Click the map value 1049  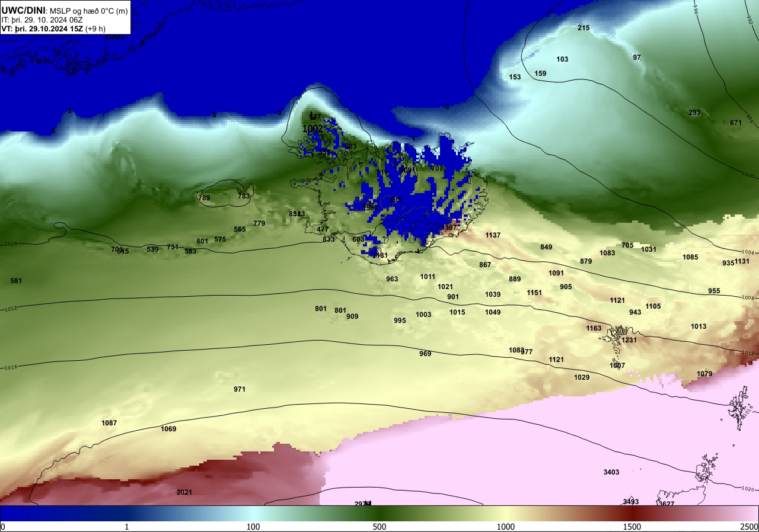click(x=493, y=312)
